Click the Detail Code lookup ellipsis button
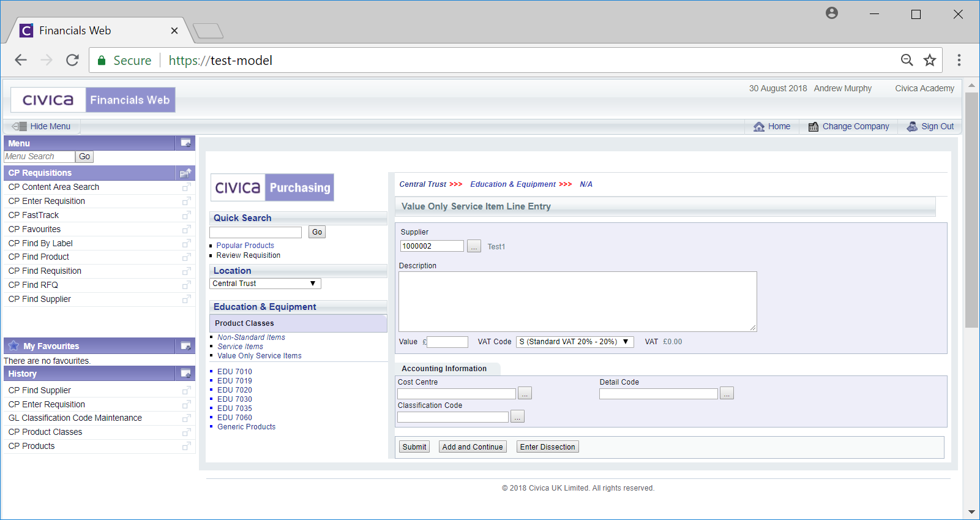The width and height of the screenshot is (980, 520). point(727,393)
